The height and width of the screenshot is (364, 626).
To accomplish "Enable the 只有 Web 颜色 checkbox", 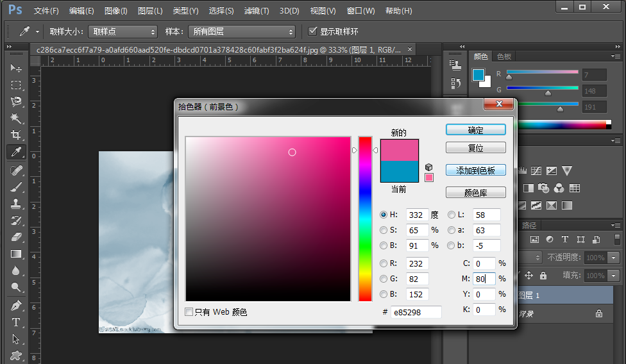I will click(189, 312).
